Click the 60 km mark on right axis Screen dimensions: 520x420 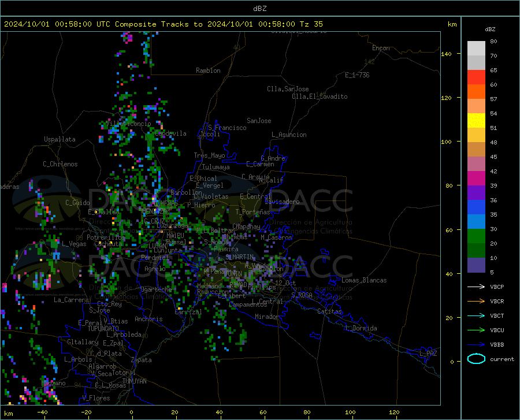(x=449, y=230)
